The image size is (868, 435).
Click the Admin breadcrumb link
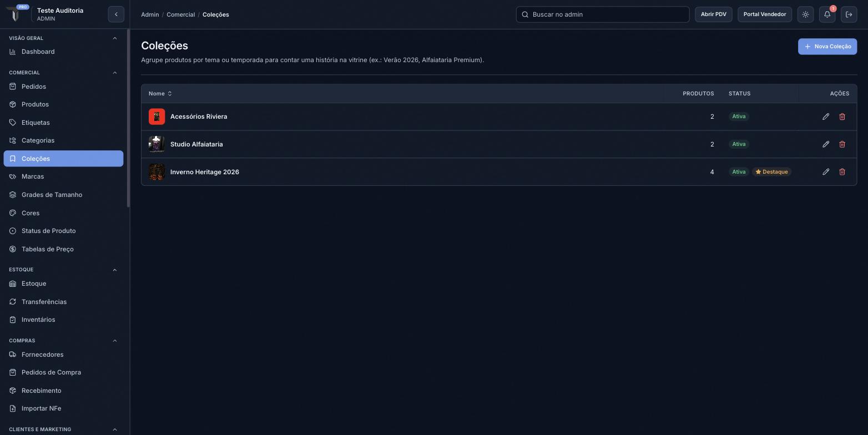pyautogui.click(x=150, y=14)
